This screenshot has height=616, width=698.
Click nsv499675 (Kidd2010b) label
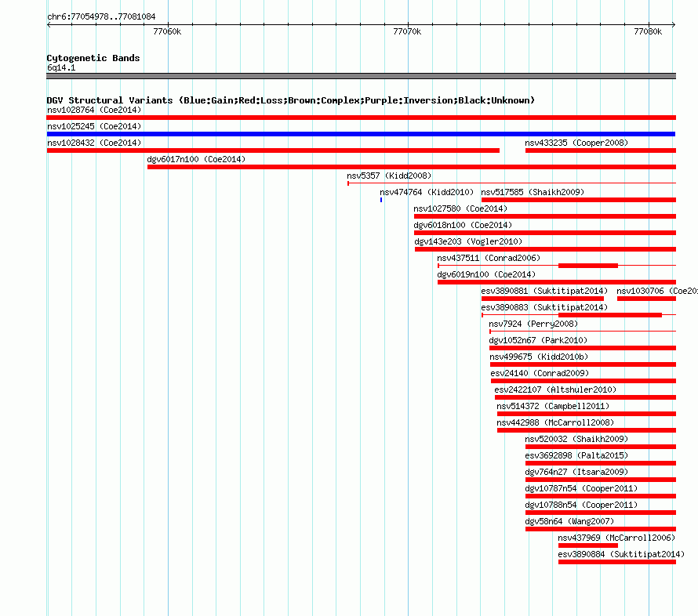pos(539,357)
